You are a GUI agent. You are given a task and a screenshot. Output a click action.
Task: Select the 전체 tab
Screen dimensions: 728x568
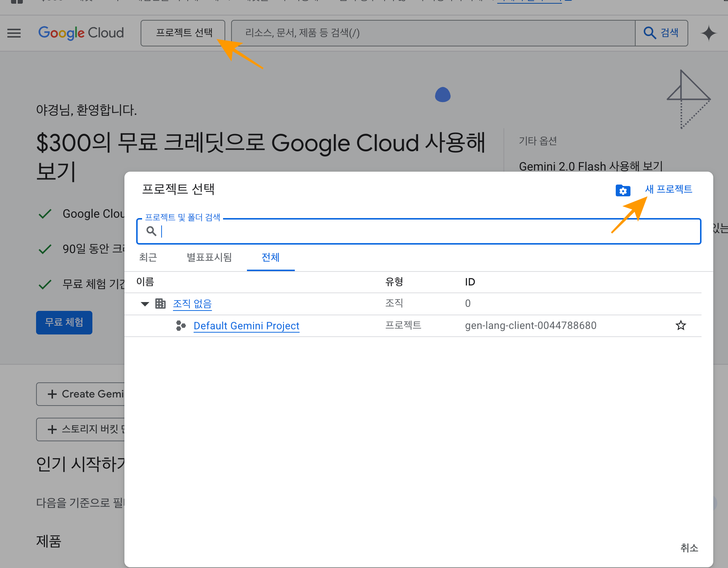pyautogui.click(x=271, y=257)
